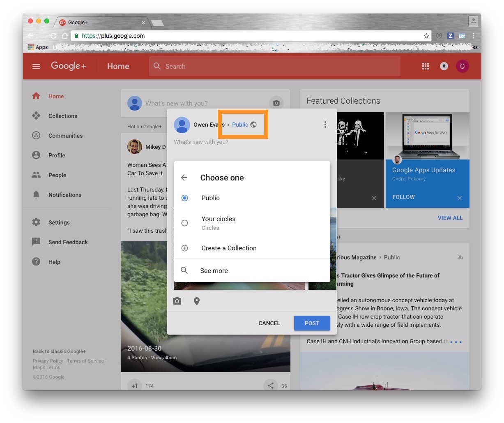Dismiss the dark Star Wars collection card
The width and height of the screenshot is (504, 423).
tap(374, 198)
